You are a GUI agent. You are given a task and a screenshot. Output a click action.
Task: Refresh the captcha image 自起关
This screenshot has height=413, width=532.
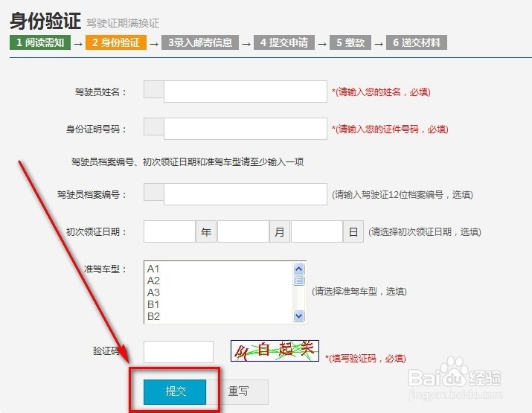pyautogui.click(x=275, y=351)
